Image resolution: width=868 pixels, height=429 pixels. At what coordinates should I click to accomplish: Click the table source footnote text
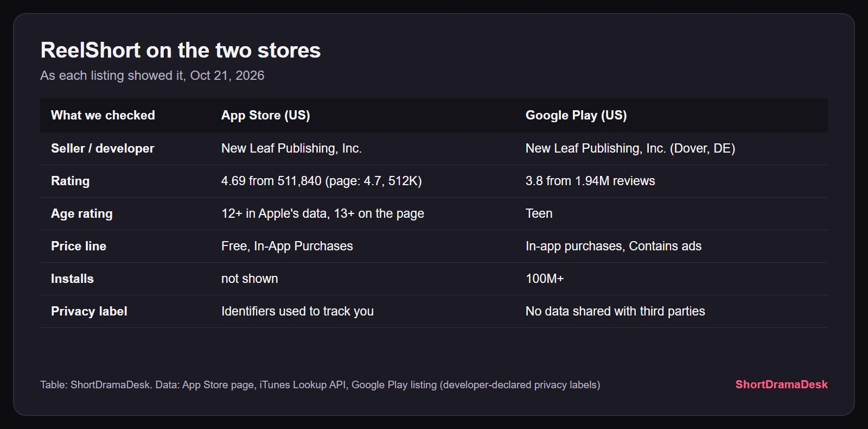[320, 384]
